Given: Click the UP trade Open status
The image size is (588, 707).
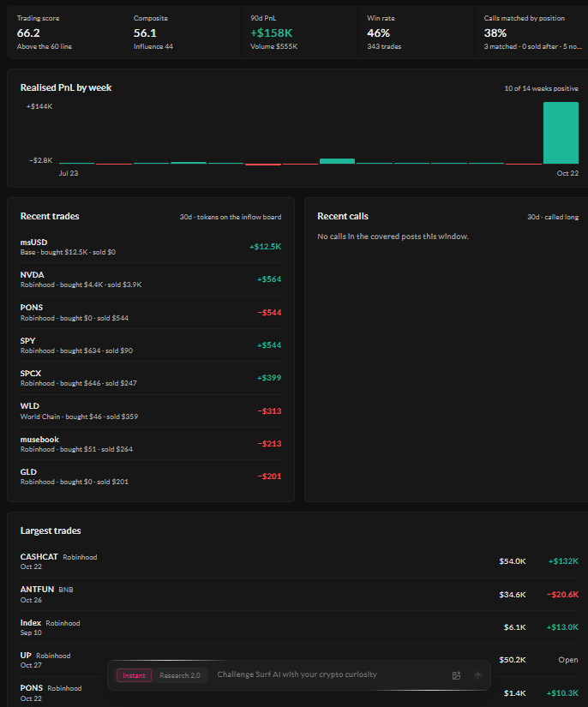Looking at the screenshot, I should 568,660.
